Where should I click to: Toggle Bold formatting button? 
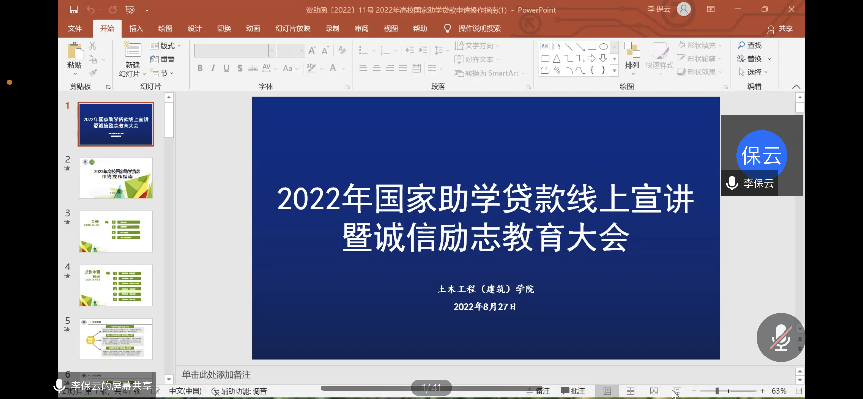(x=200, y=68)
